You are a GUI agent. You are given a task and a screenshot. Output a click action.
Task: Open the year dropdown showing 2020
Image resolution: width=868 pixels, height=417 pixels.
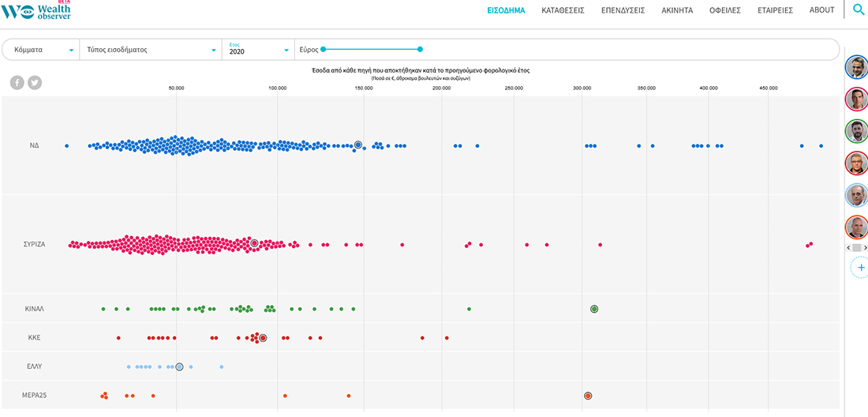click(x=258, y=50)
